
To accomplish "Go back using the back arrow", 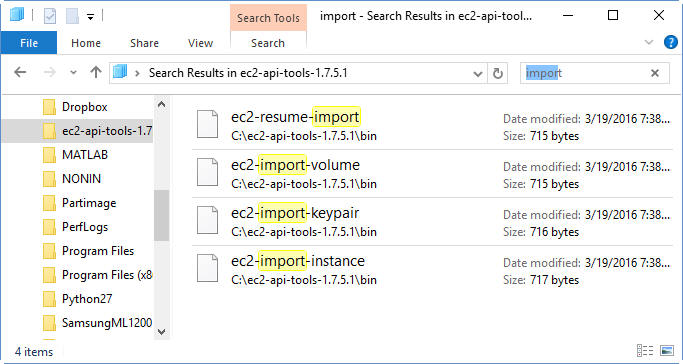I will pyautogui.click(x=20, y=73).
